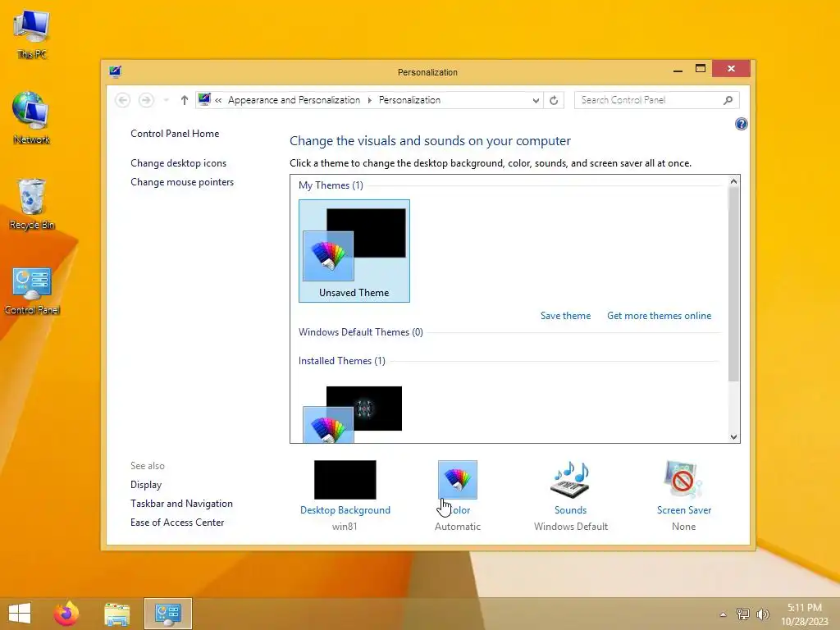
Task: Expand hidden breadcrumb chevrons in address bar
Action: pyautogui.click(x=218, y=100)
